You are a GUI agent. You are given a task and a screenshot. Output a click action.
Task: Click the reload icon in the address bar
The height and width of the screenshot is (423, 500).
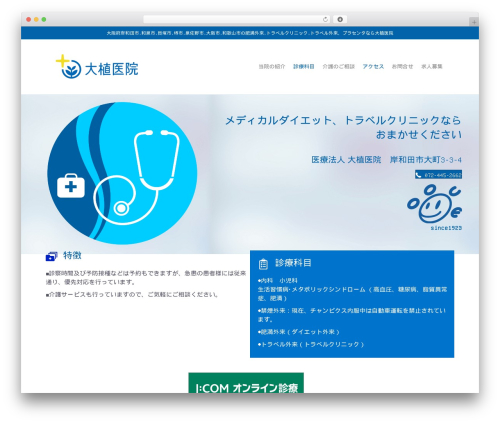(325, 19)
